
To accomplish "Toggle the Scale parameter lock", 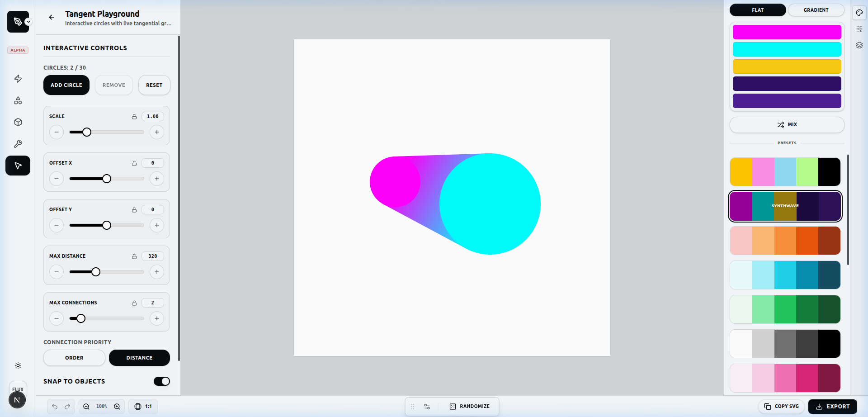I will [134, 117].
